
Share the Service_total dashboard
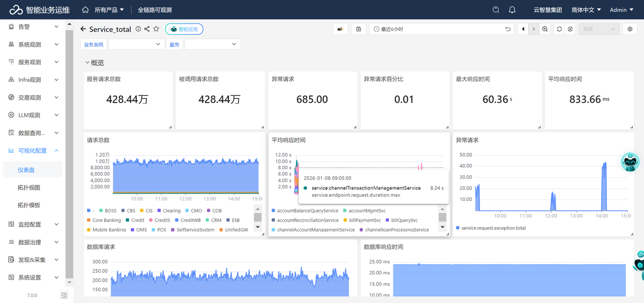coord(147,29)
